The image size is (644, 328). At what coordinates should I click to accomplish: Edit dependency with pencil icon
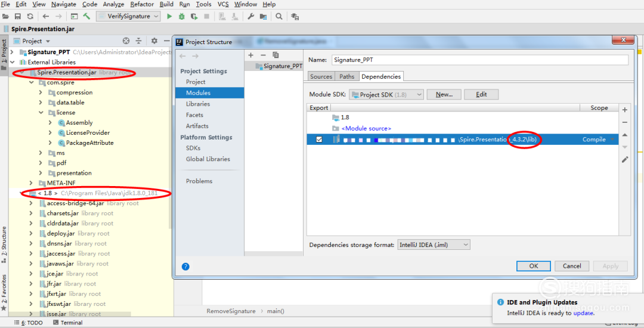tap(625, 160)
